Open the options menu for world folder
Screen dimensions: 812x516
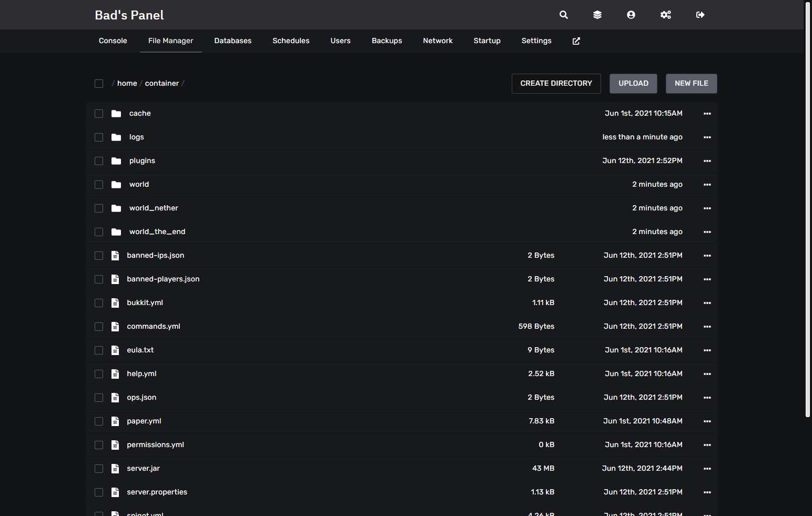707,185
